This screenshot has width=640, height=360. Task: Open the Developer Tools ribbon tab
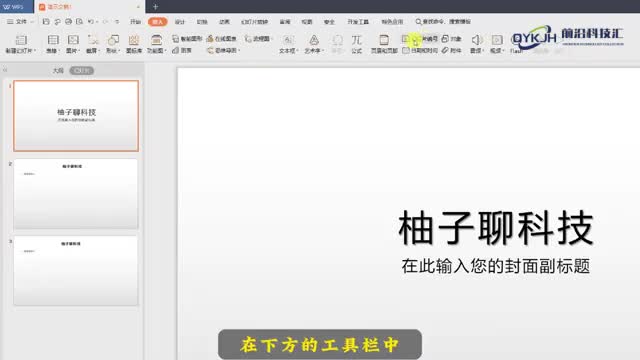point(358,22)
